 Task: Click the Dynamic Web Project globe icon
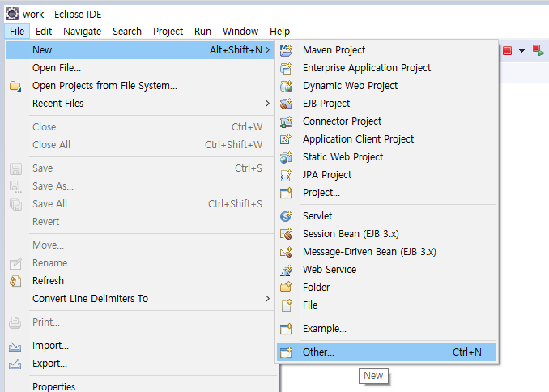pyautogui.click(x=286, y=86)
